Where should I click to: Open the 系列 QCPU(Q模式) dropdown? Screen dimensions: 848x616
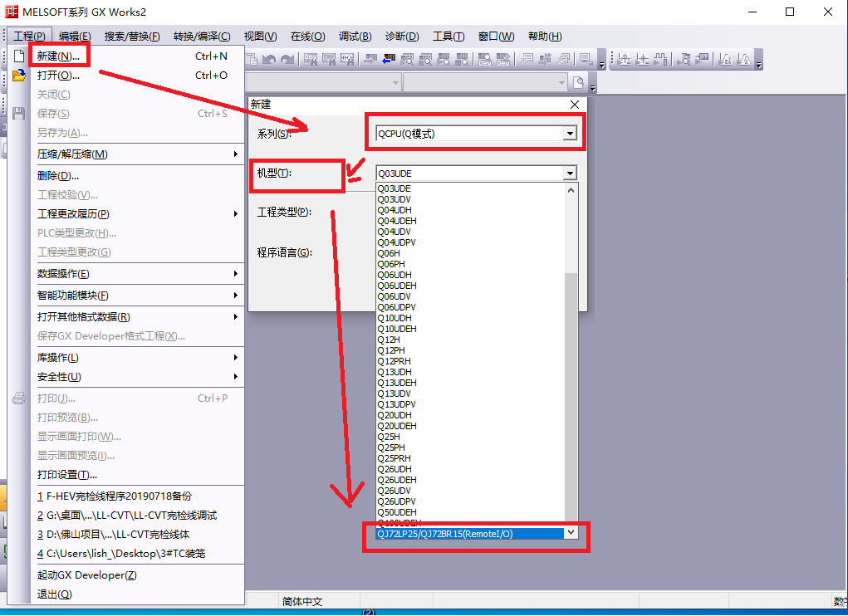tap(569, 134)
